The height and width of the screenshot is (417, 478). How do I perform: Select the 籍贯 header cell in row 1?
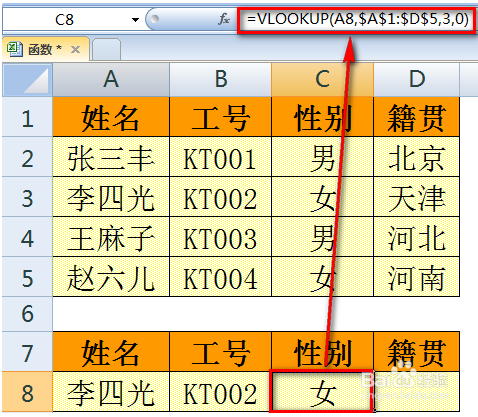[417, 117]
